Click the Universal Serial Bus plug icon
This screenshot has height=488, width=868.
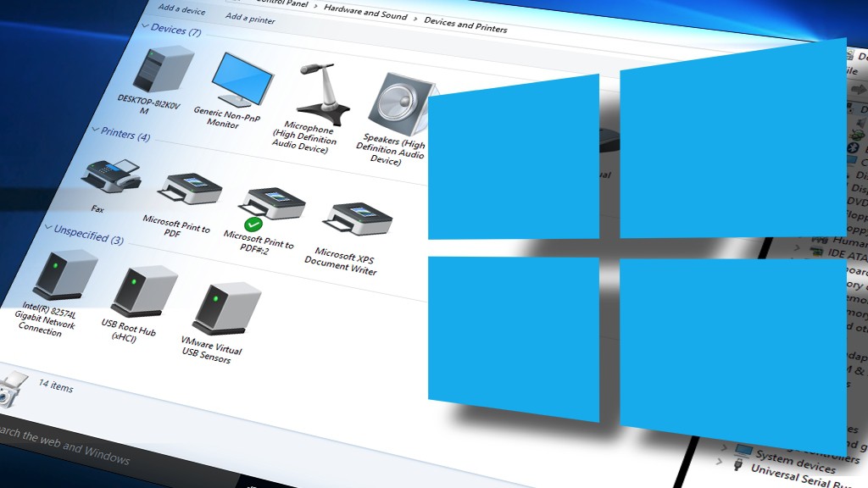click(x=738, y=464)
